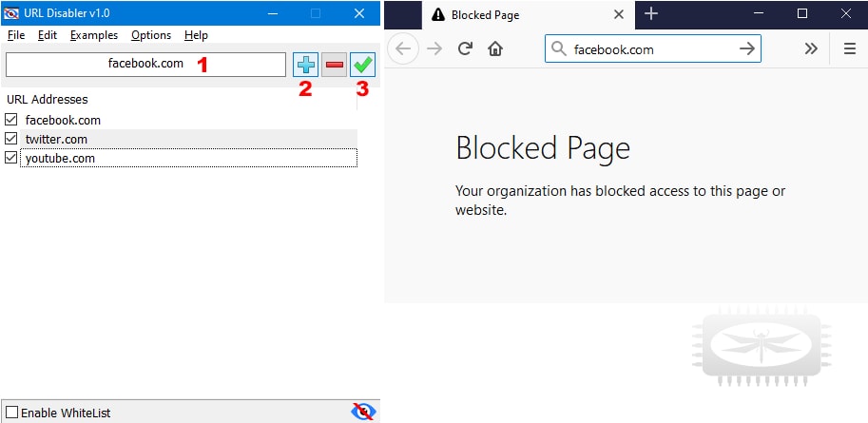Close the browser window
The image size is (868, 423).
coord(846,14)
